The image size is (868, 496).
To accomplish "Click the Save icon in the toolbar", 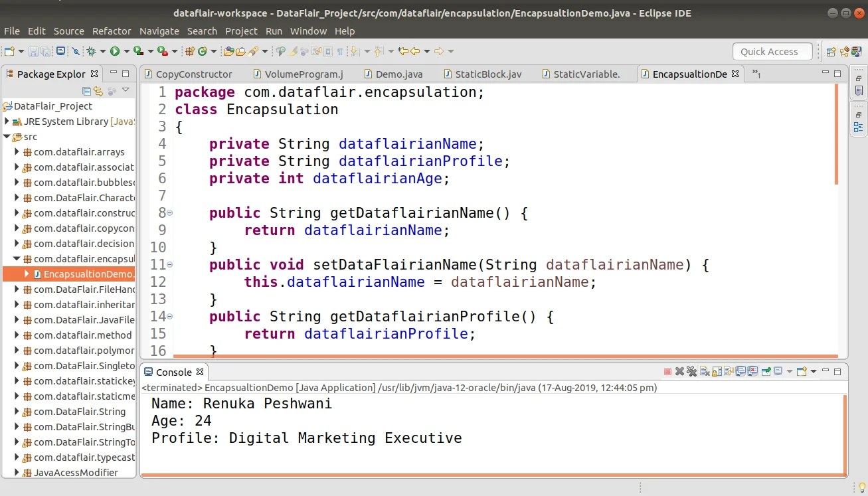I will [x=35, y=50].
